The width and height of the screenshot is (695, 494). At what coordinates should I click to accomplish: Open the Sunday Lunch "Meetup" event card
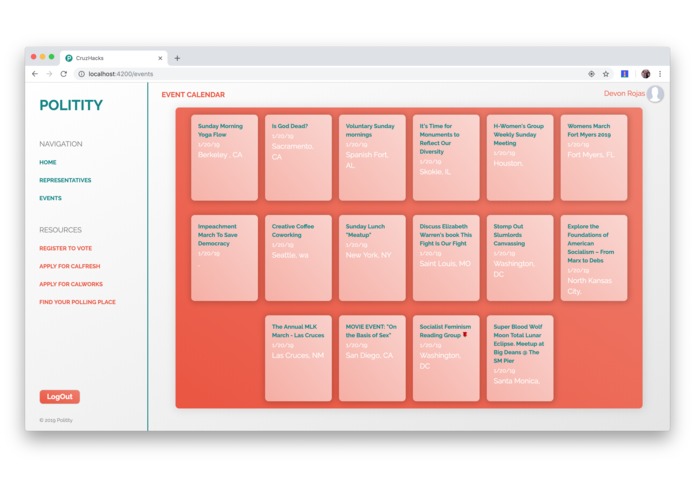372,258
